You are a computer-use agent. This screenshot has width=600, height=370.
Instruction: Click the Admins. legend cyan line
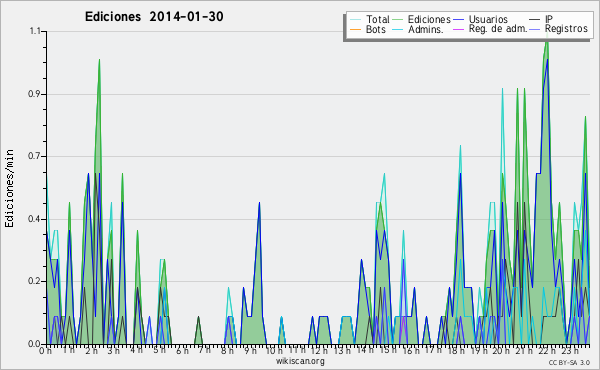point(398,29)
